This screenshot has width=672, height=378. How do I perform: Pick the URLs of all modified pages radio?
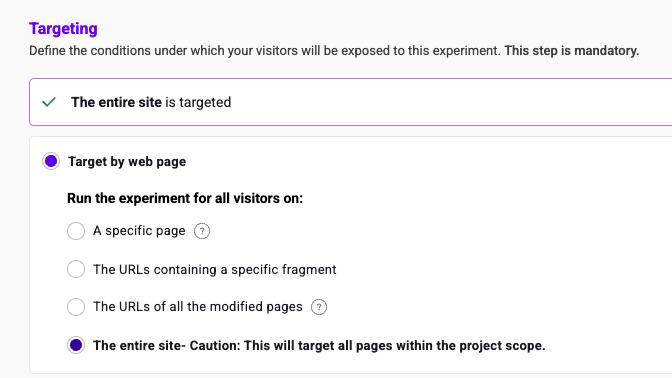[76, 307]
